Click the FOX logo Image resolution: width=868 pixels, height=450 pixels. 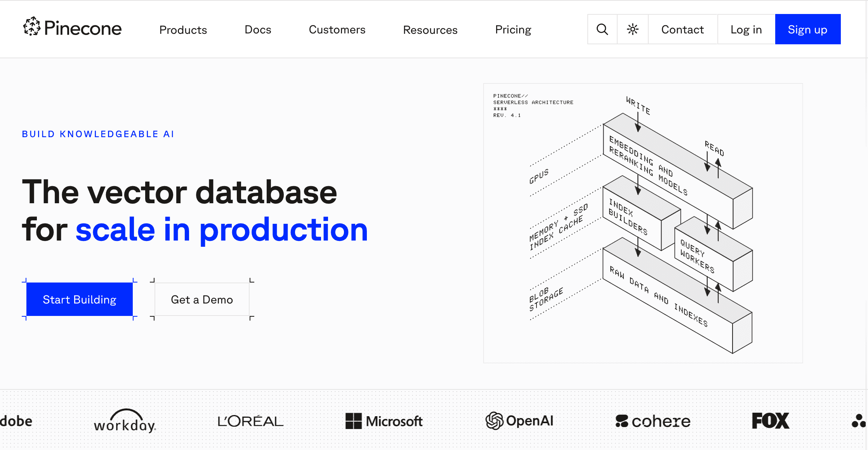click(x=770, y=421)
